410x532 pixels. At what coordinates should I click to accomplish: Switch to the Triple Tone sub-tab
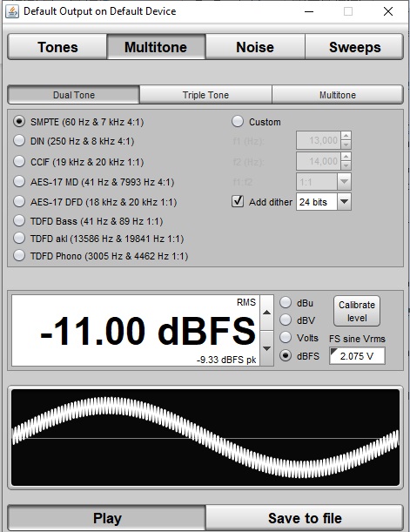(x=205, y=95)
